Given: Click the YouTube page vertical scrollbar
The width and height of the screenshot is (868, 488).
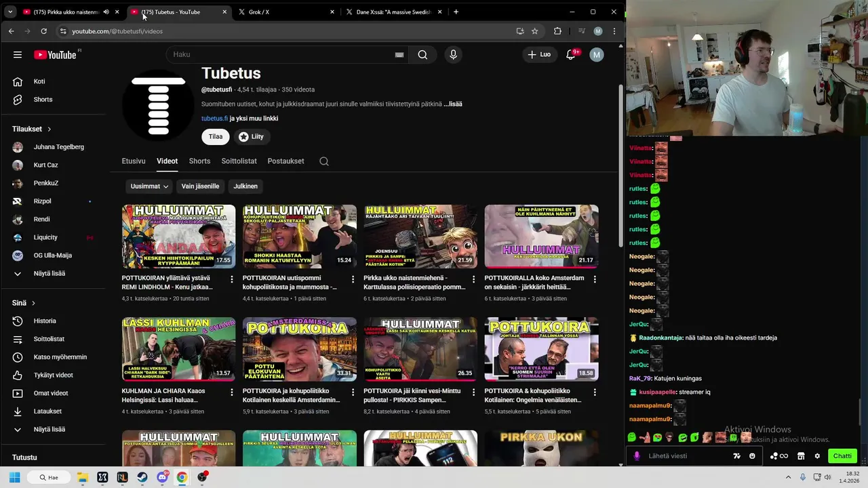Looking at the screenshot, I should pyautogui.click(x=620, y=166).
